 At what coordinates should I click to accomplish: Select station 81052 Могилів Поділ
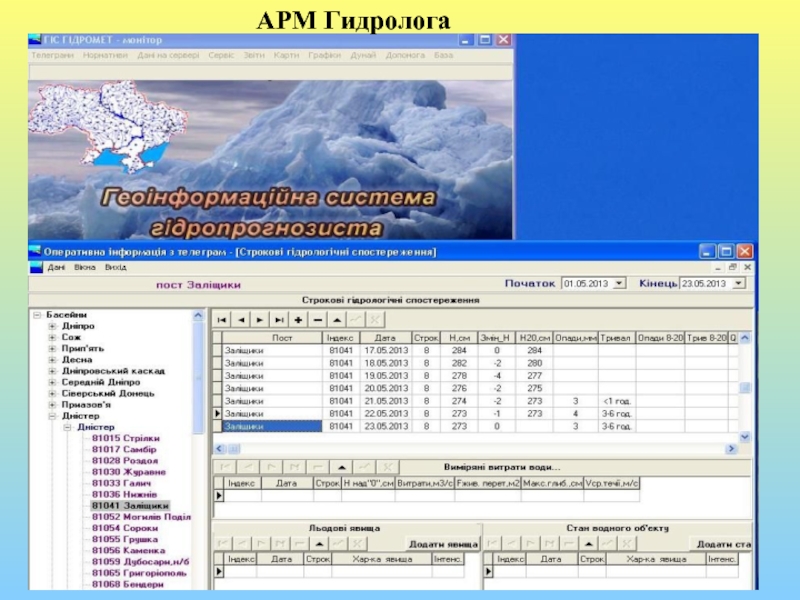pyautogui.click(x=140, y=517)
